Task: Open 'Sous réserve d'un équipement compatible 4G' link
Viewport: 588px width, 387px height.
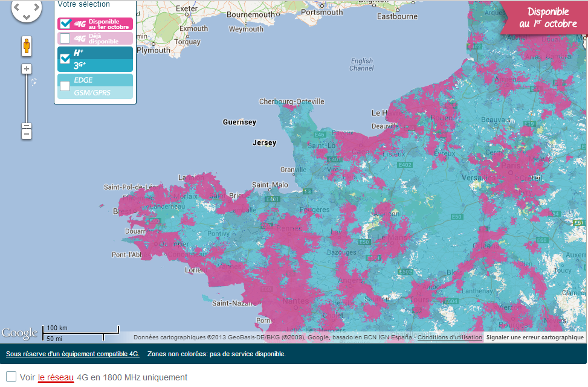Action: pyautogui.click(x=73, y=354)
